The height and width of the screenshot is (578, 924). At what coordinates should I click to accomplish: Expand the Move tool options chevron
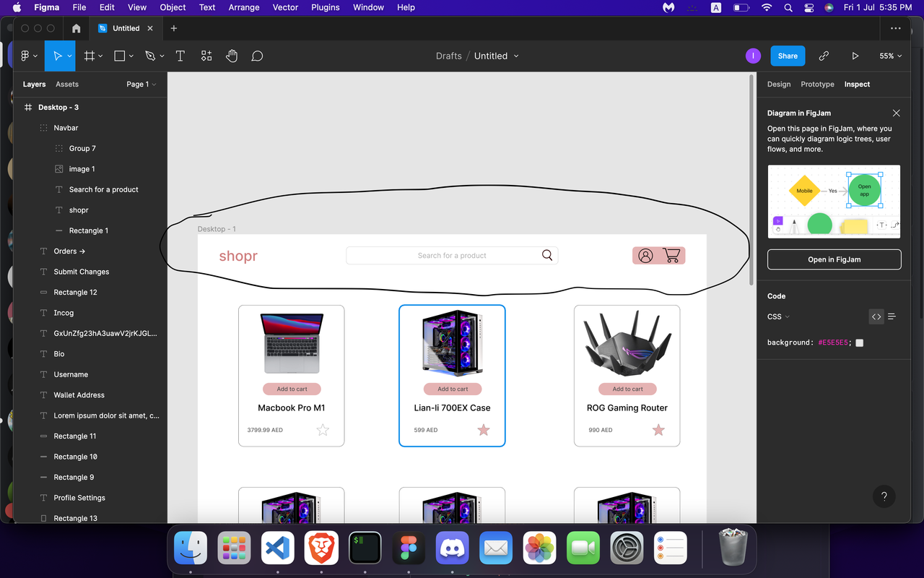70,56
